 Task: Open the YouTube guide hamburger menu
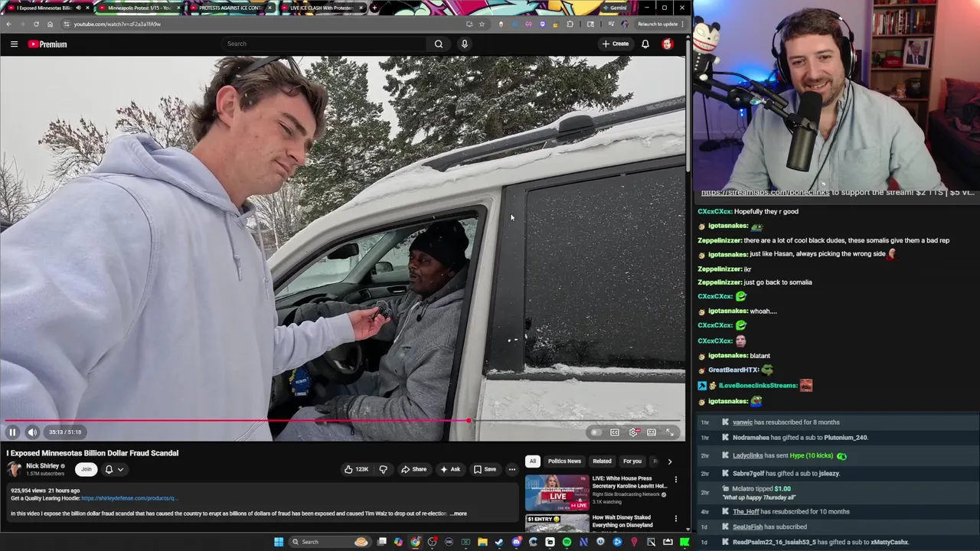(x=14, y=44)
